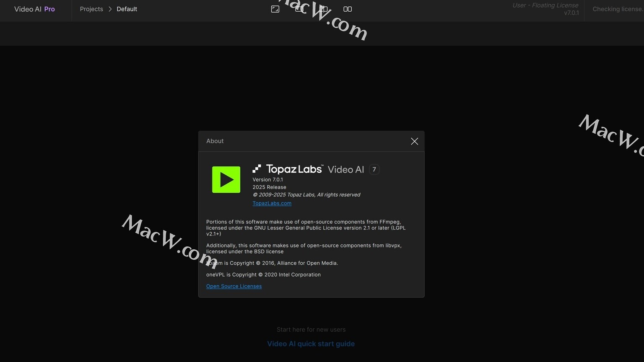Click the Topaz Labs logo in About dialog
644x362 pixels.
click(288, 169)
